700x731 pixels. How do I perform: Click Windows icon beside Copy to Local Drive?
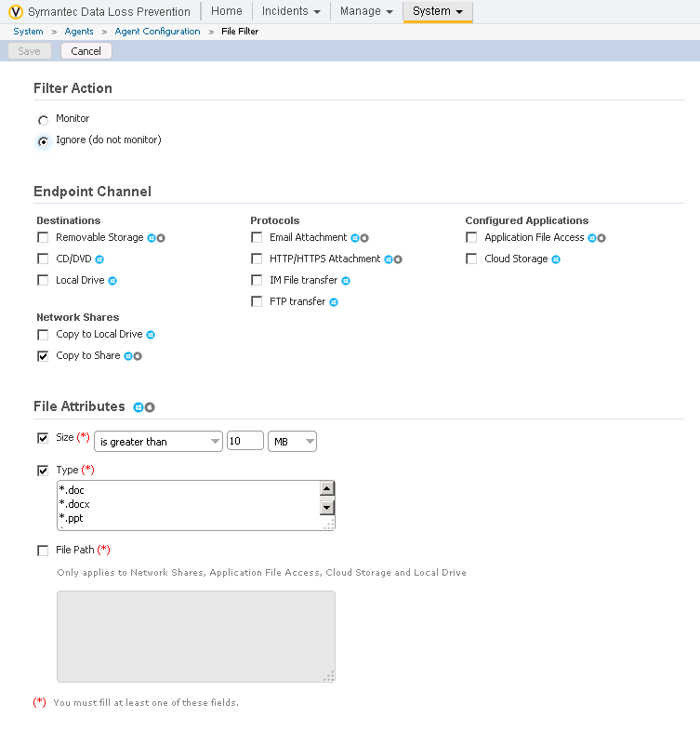click(x=151, y=335)
